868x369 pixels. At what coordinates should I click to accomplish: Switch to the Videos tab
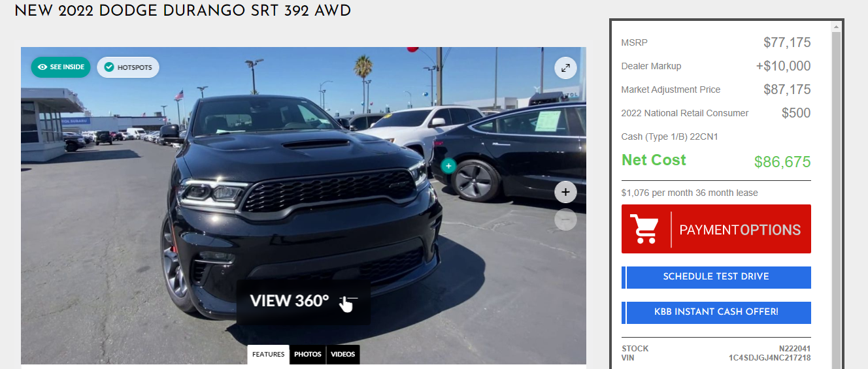[343, 355]
